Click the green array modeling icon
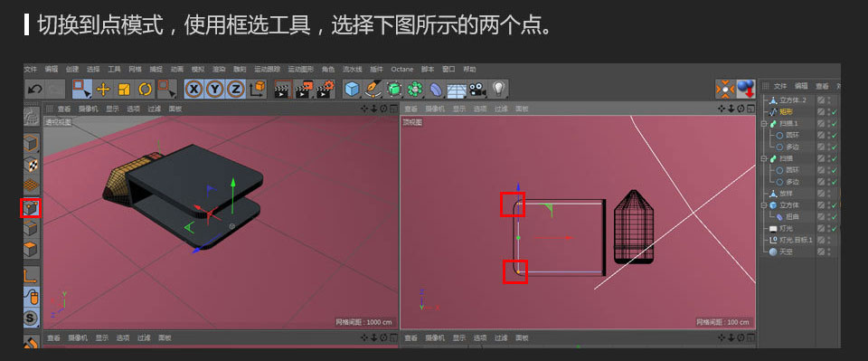The height and width of the screenshot is (361, 868). pos(415,89)
